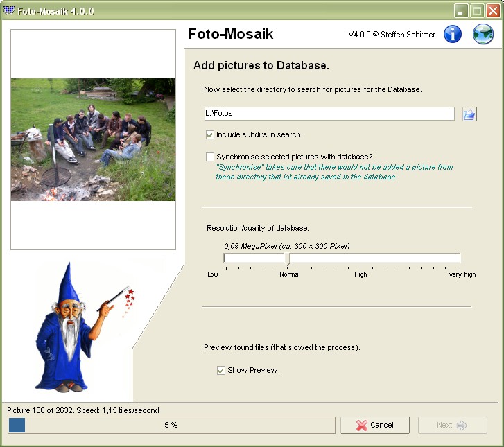Open the blue info icon

pos(453,34)
